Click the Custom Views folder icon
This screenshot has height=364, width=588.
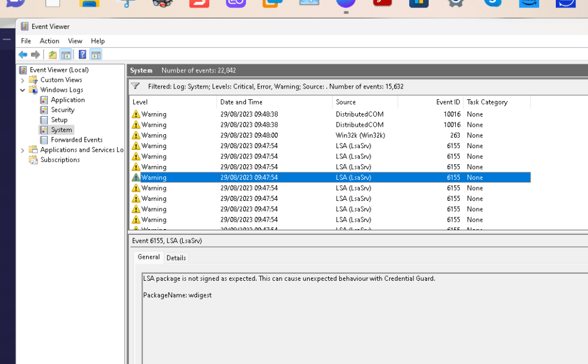click(x=33, y=80)
